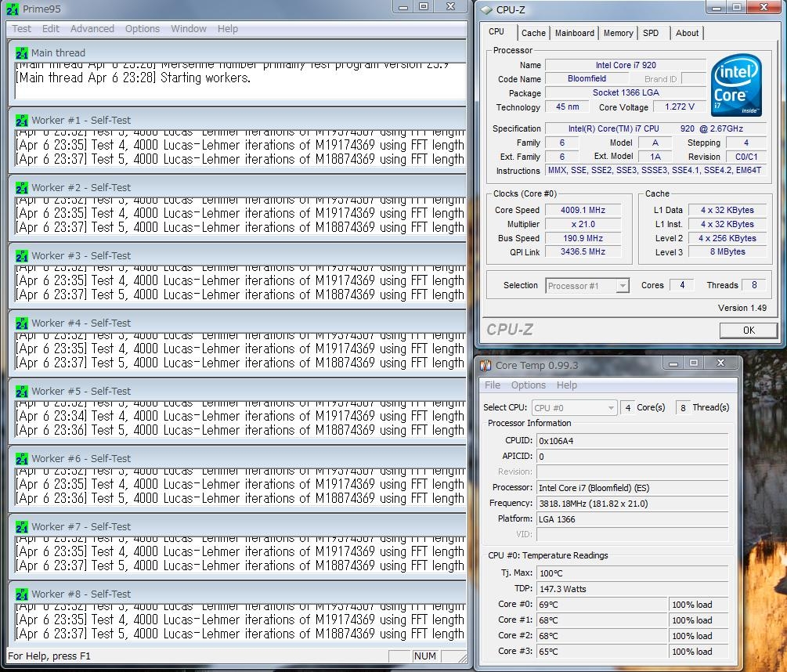Select the Worker #2 Self-Test title bar
Image resolution: width=787 pixels, height=672 pixels.
[x=235, y=188]
